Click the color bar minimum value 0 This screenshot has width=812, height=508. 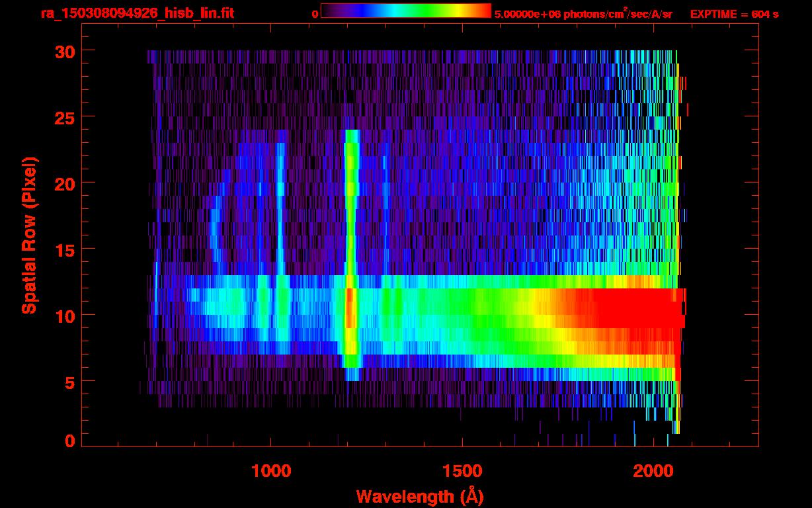[x=315, y=14]
